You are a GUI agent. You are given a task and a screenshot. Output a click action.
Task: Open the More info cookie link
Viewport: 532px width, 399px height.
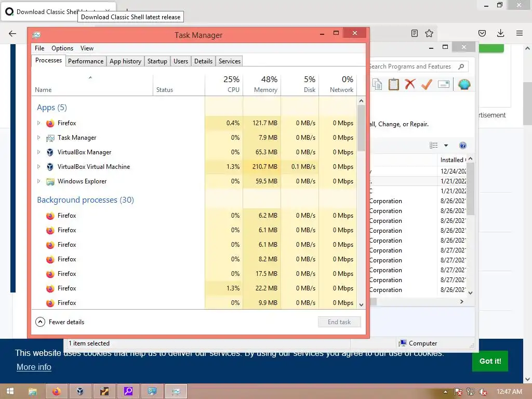pos(34,367)
